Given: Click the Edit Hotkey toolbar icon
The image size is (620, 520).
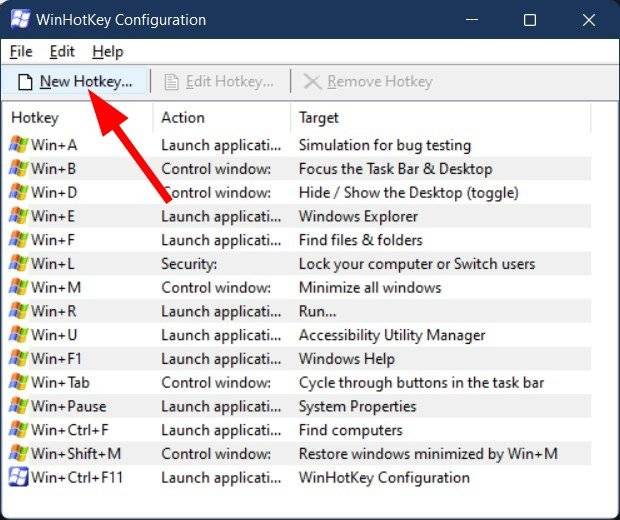Looking at the screenshot, I should 171,81.
